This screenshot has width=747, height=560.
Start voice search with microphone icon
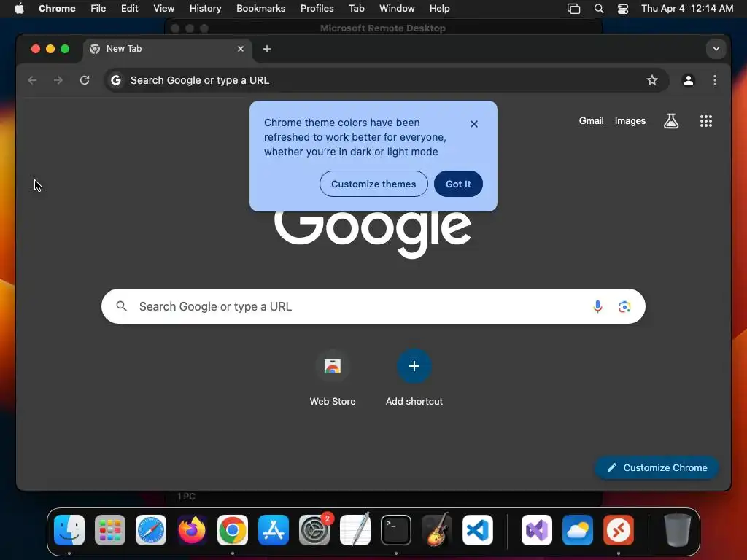(597, 307)
